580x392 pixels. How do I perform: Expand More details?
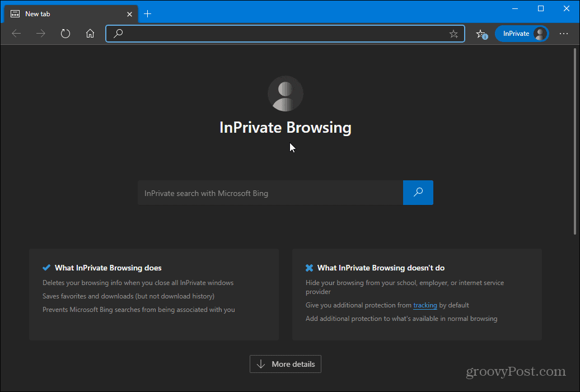tap(286, 364)
